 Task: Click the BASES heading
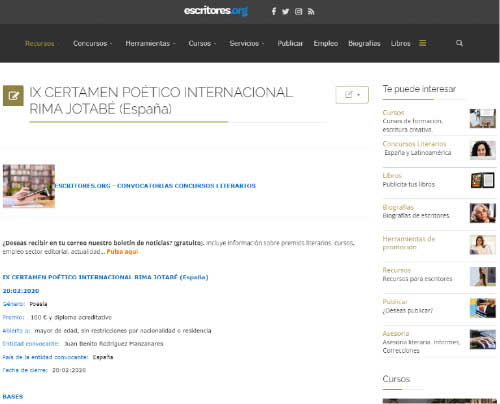(x=13, y=397)
